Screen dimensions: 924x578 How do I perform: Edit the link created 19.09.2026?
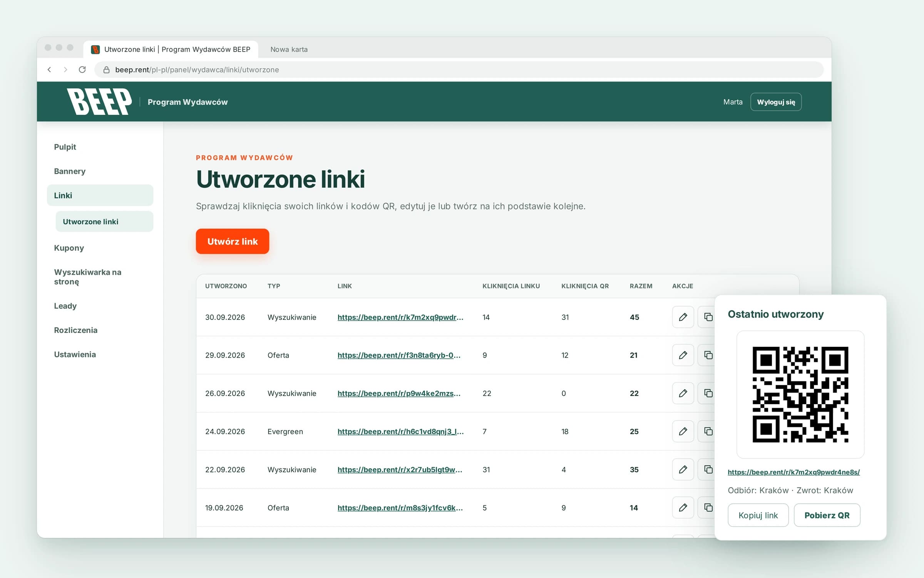coord(683,507)
